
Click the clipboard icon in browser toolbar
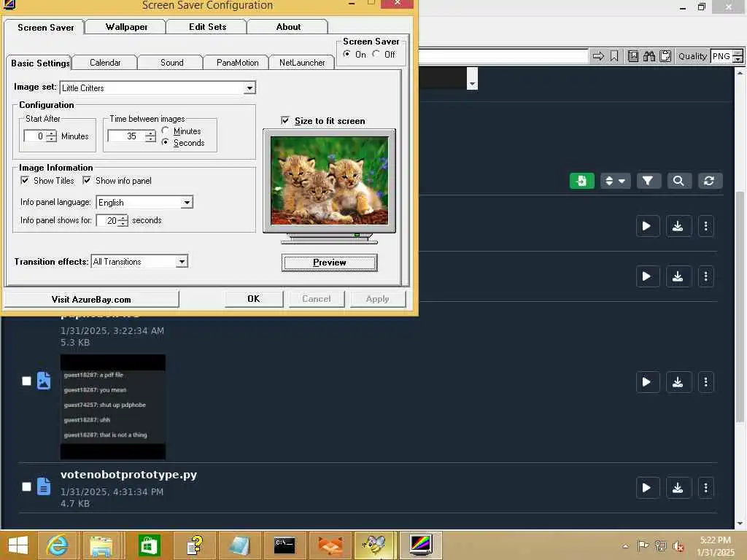pyautogui.click(x=665, y=56)
